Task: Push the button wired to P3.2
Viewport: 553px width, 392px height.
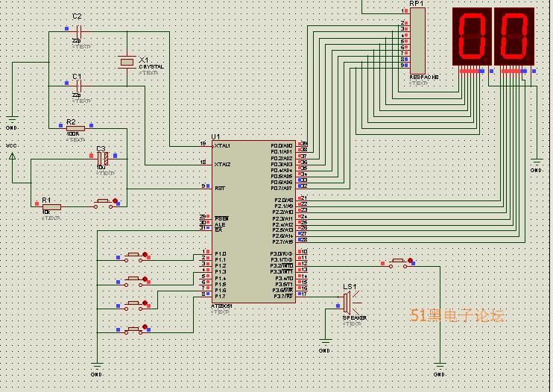Action: [x=399, y=263]
